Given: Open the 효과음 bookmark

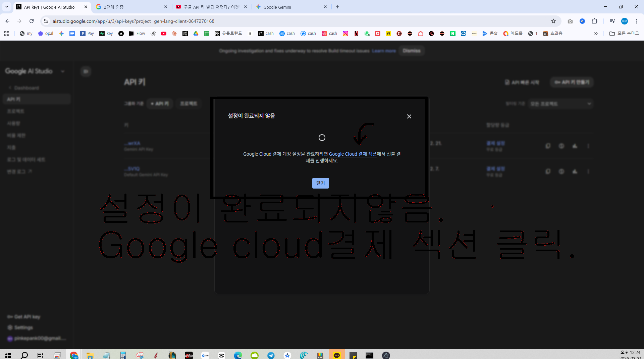Looking at the screenshot, I should coord(553,34).
